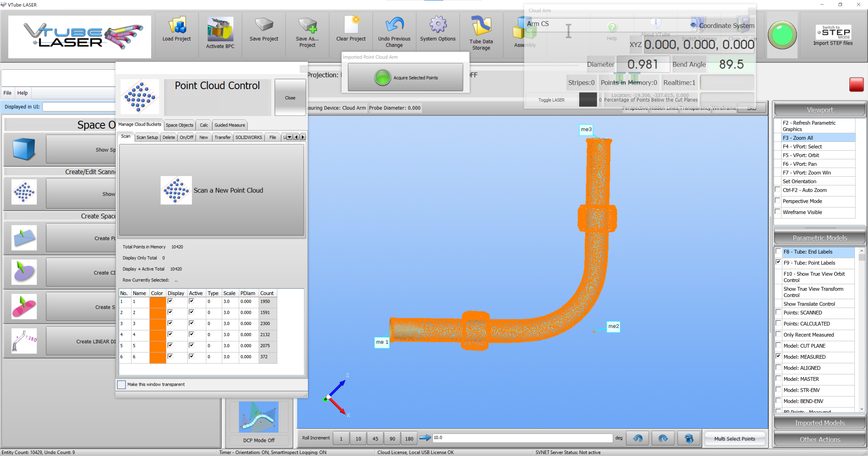Click the roll counterclockwise arrow icon
Viewport: 868px width, 456px height.
637,438
